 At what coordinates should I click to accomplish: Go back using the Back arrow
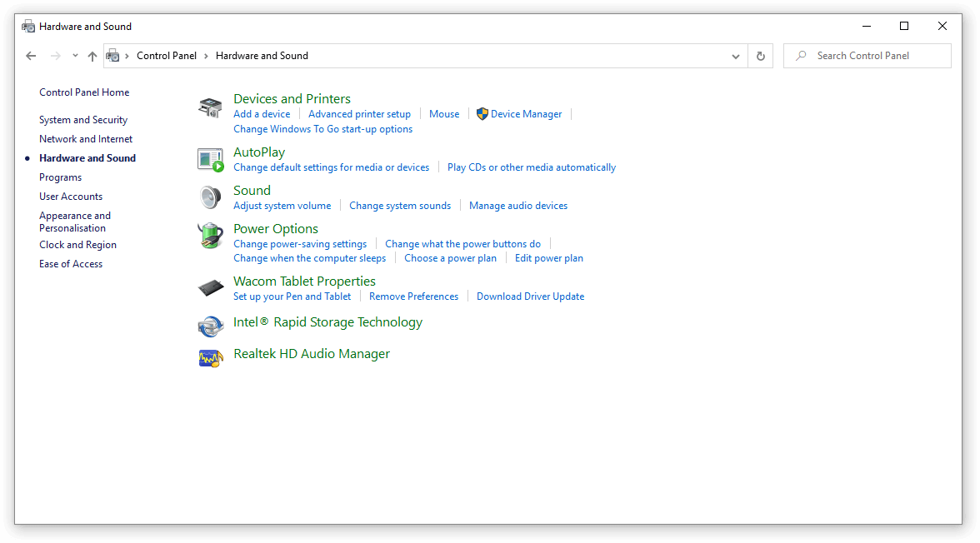[31, 56]
